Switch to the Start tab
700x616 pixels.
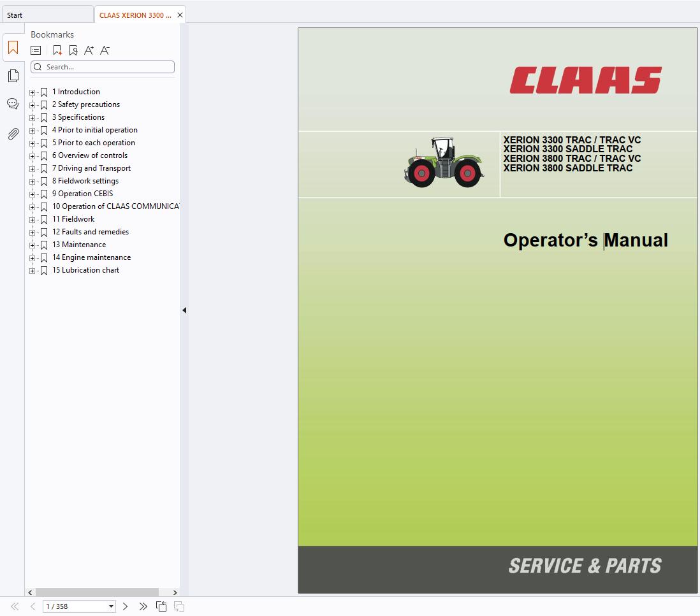(47, 15)
